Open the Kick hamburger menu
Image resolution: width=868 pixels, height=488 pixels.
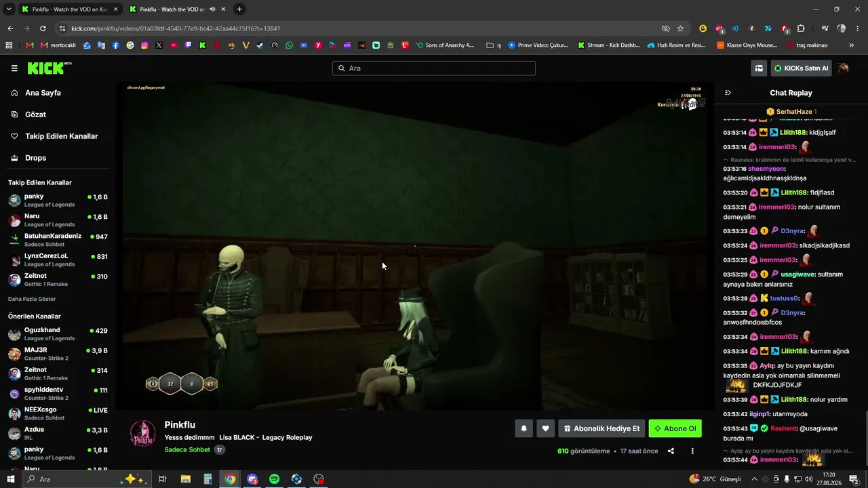pos(14,68)
